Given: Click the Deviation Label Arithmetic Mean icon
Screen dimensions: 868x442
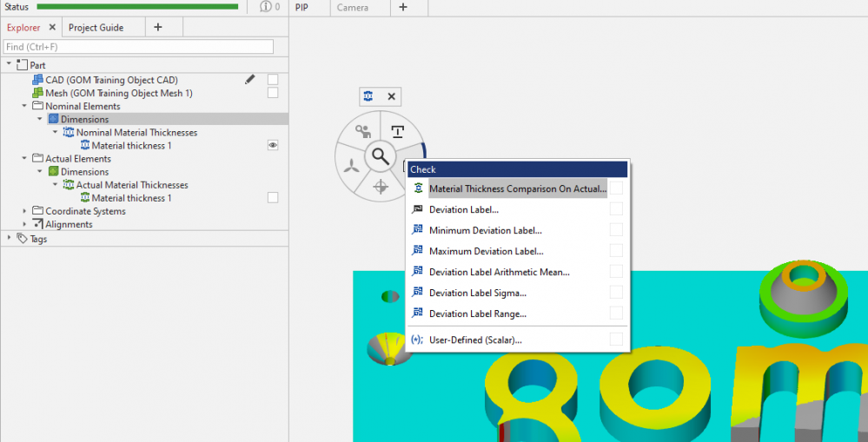Looking at the screenshot, I should pyautogui.click(x=418, y=272).
